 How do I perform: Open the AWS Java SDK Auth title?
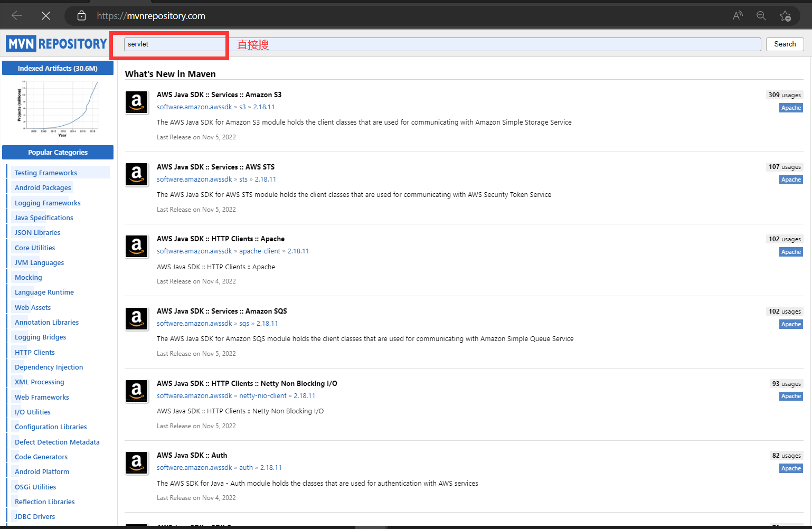coord(192,455)
